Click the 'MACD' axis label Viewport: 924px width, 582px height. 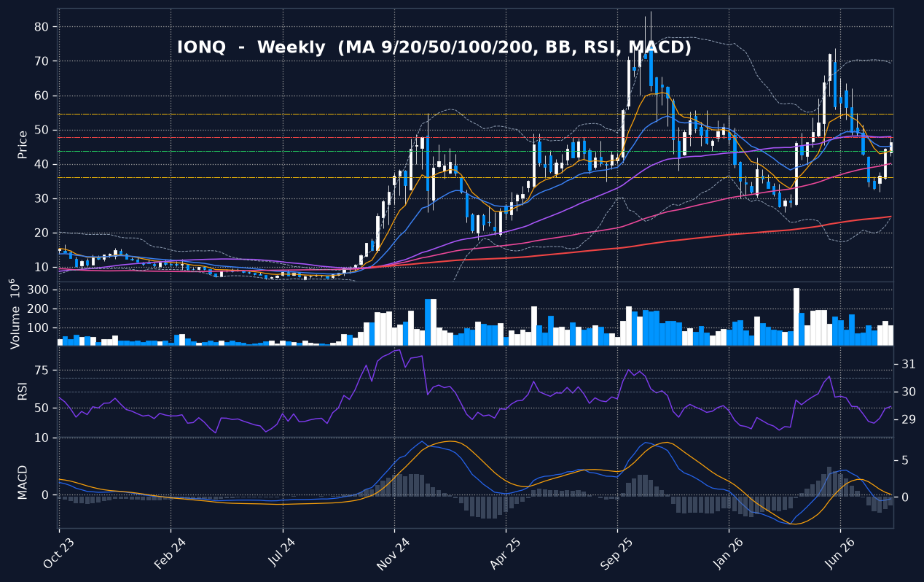(23, 482)
